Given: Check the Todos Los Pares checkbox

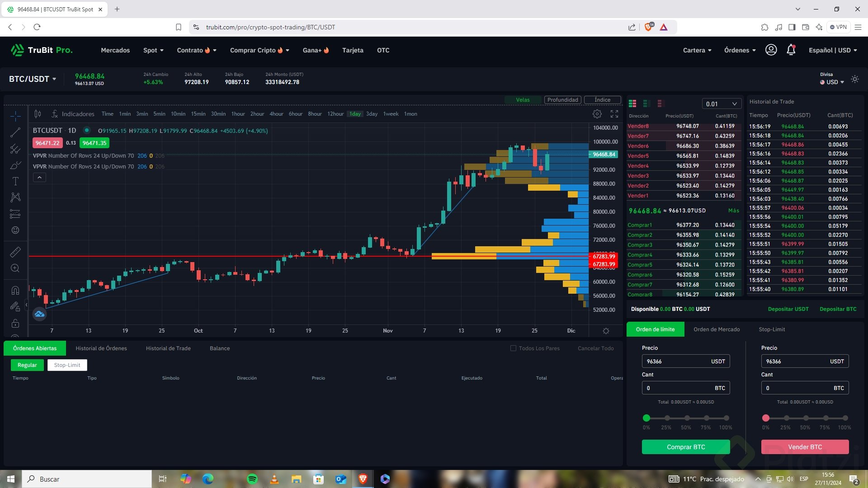Looking at the screenshot, I should (x=513, y=348).
